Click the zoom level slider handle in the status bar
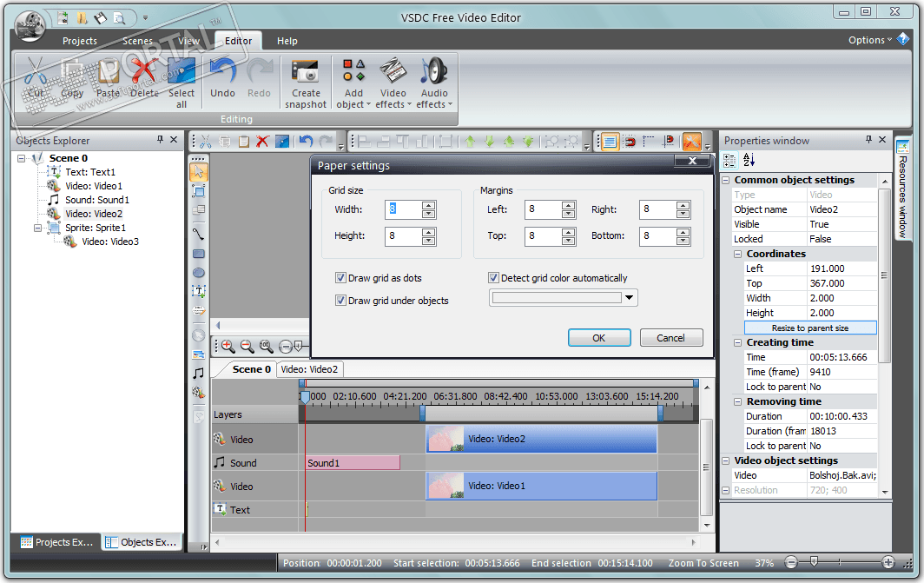The height and width of the screenshot is (583, 924). 814,562
